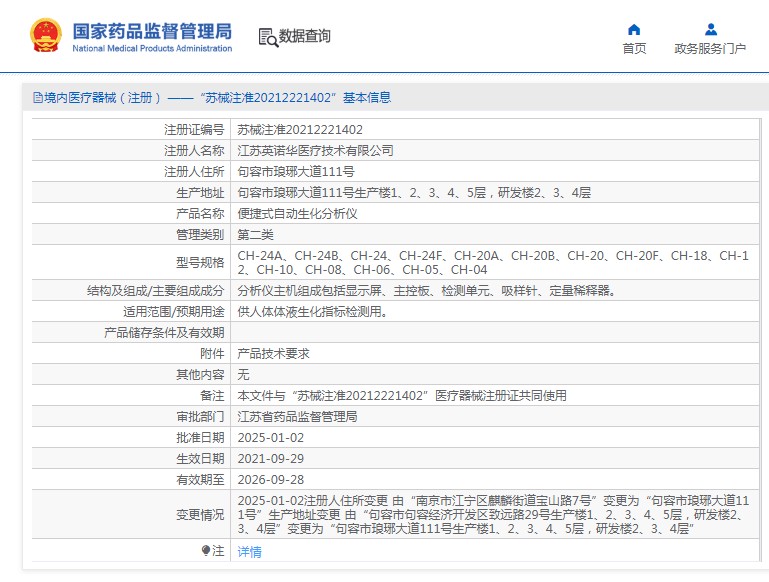Screen dimensions: 769x582
Task: Open the 首页 home page link
Action: click(x=634, y=48)
